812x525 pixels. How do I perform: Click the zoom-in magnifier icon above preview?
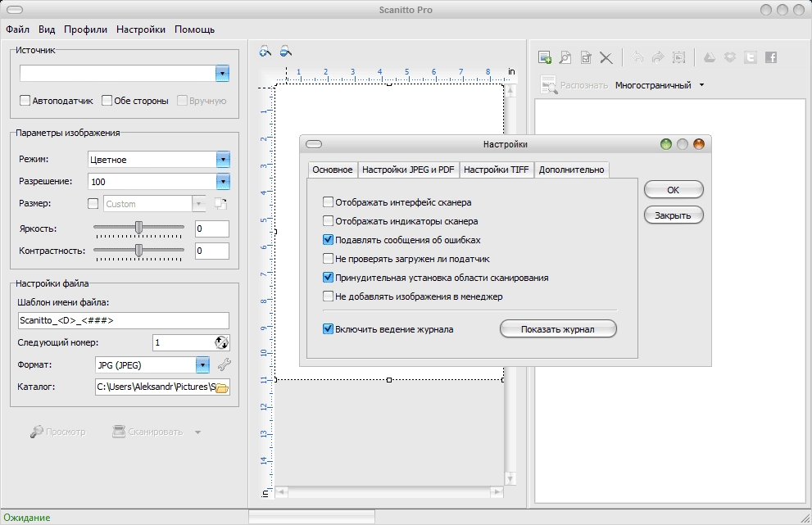click(x=265, y=52)
